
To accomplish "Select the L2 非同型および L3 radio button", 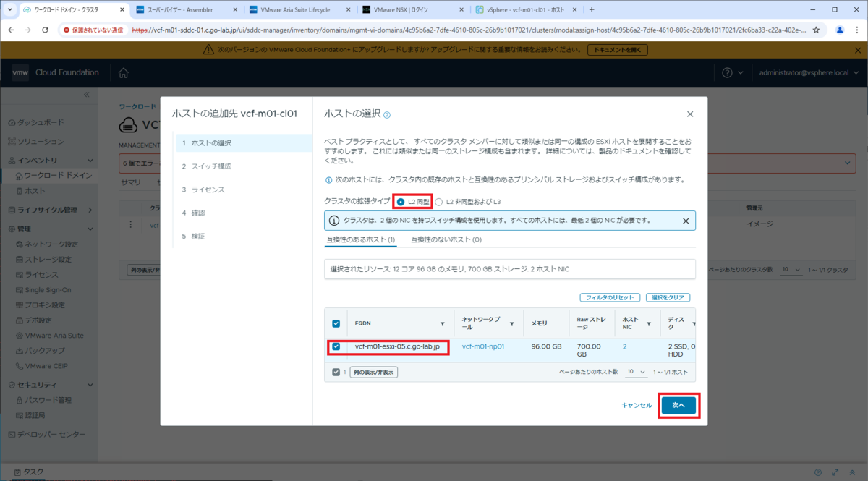I will [439, 201].
